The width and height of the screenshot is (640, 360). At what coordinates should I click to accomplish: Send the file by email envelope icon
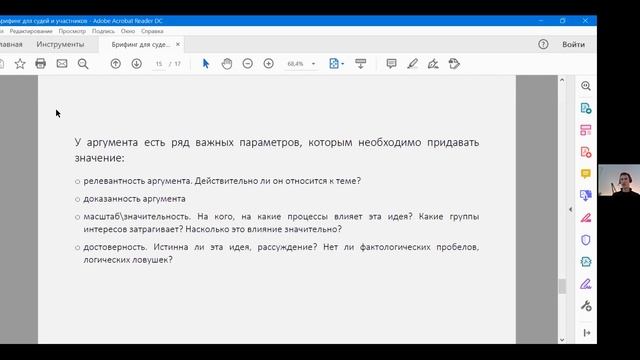[62, 63]
